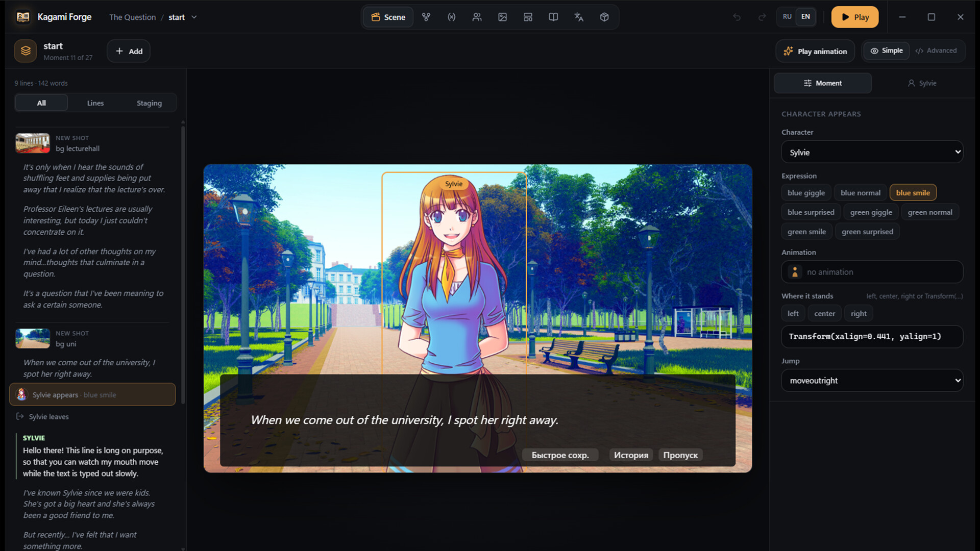Open the Sylvie inspector tab

(922, 83)
